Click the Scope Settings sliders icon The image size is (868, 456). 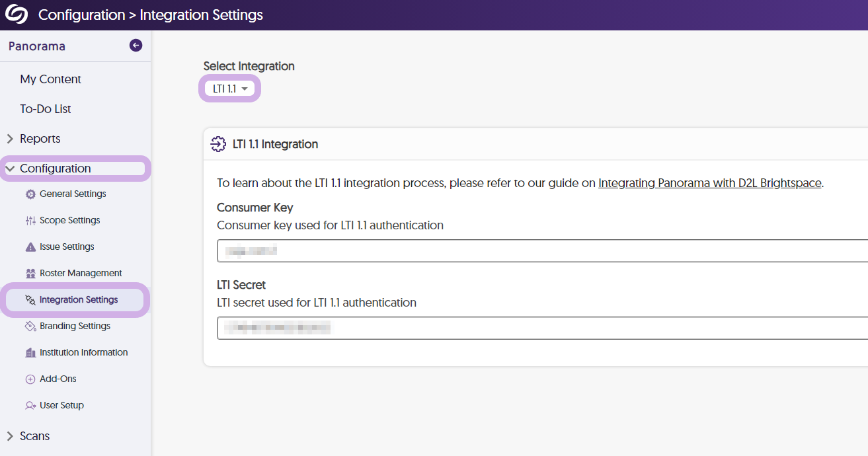pos(30,221)
